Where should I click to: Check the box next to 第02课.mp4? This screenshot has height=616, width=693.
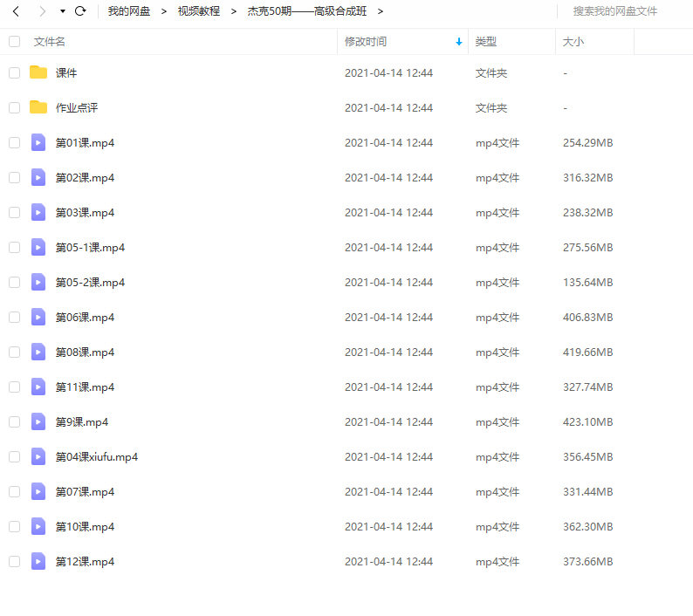coord(14,177)
